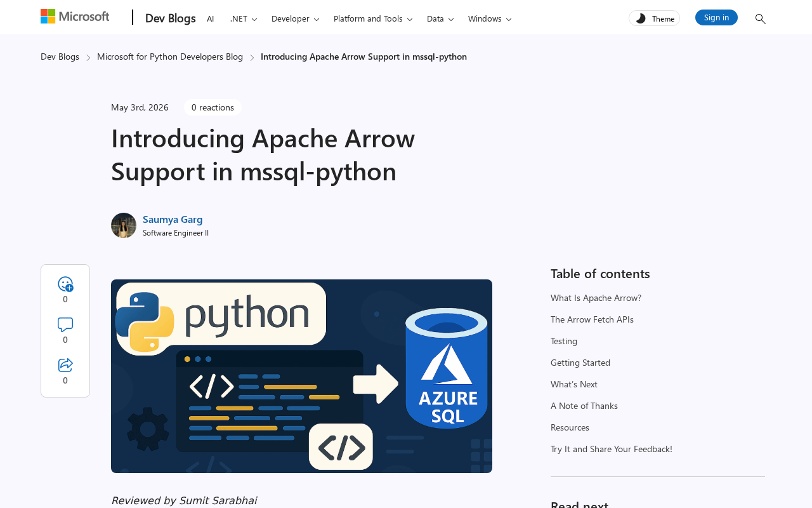Jump to What's Next section
Image resolution: width=812 pixels, height=508 pixels.
tap(574, 384)
